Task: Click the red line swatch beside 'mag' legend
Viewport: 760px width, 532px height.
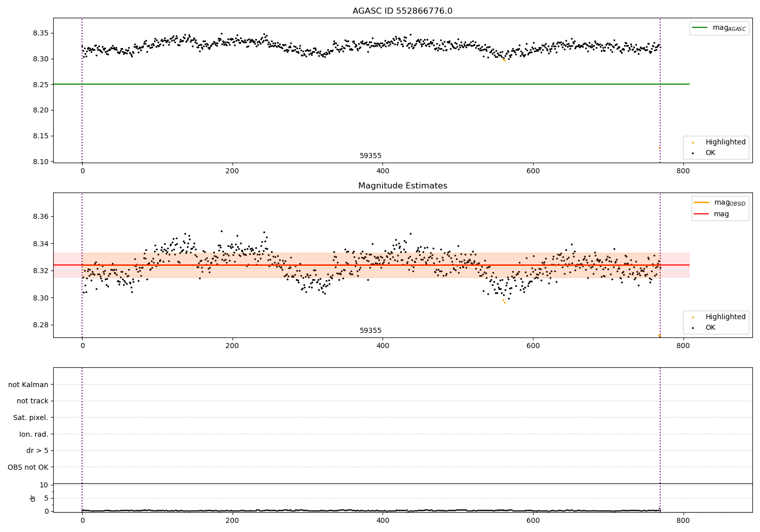Action: pos(702,214)
